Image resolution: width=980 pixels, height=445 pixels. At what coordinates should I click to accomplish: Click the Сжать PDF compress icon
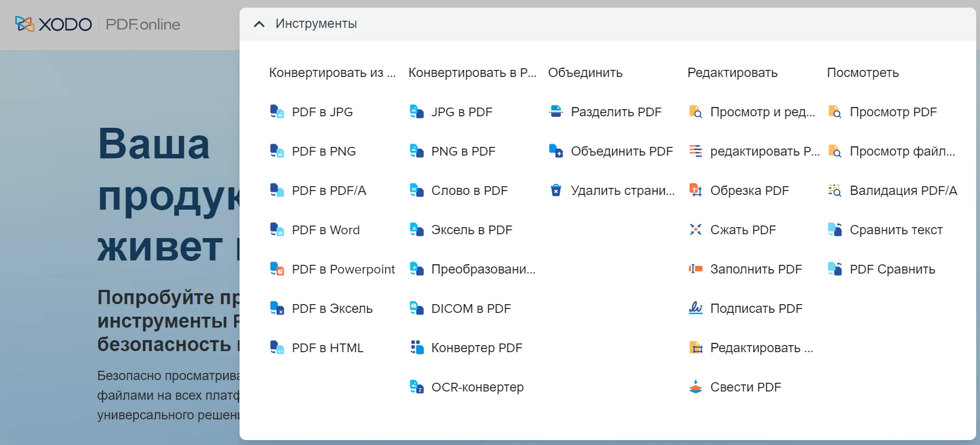click(x=696, y=230)
